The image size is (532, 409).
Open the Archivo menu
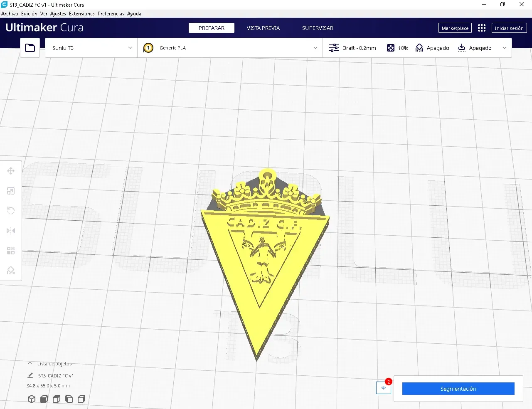coord(10,14)
